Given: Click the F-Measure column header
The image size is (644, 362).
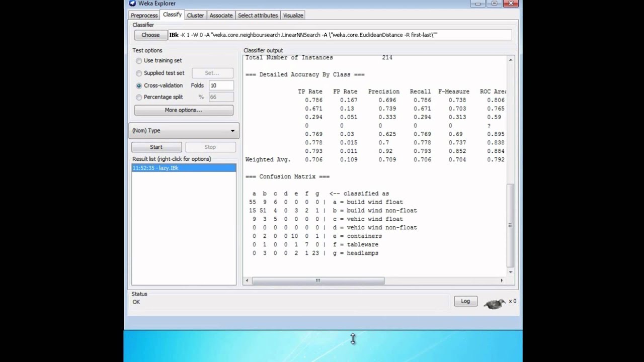Looking at the screenshot, I should 454,92.
